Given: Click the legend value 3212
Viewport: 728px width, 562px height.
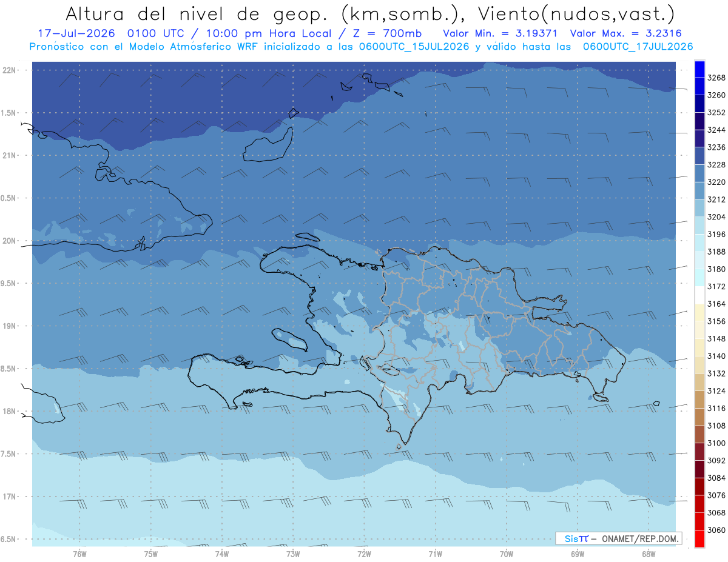Looking at the screenshot, I should pos(716,199).
